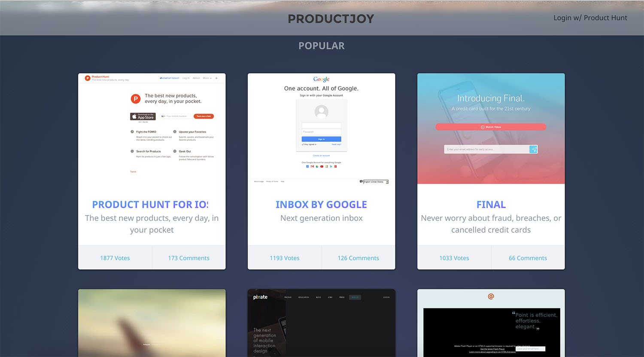The image size is (644, 357).
Task: Click the orange @ logo on the Point card
Action: (491, 296)
